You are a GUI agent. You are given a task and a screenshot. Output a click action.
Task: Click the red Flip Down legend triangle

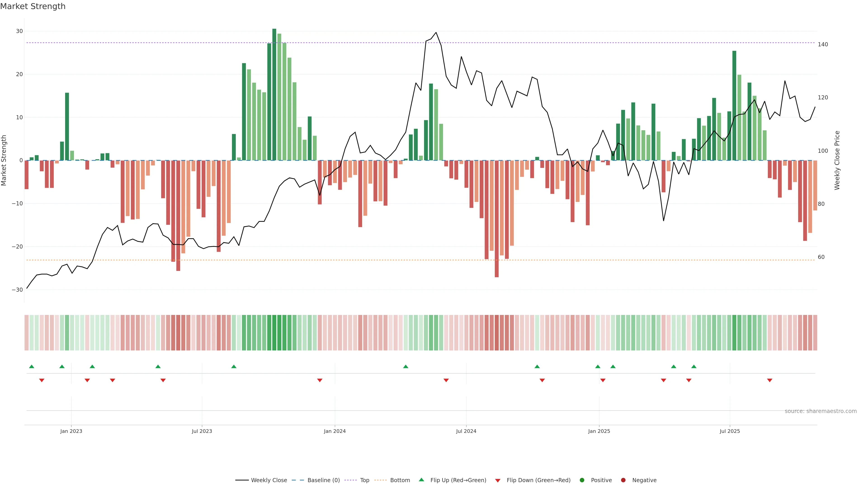[498, 480]
